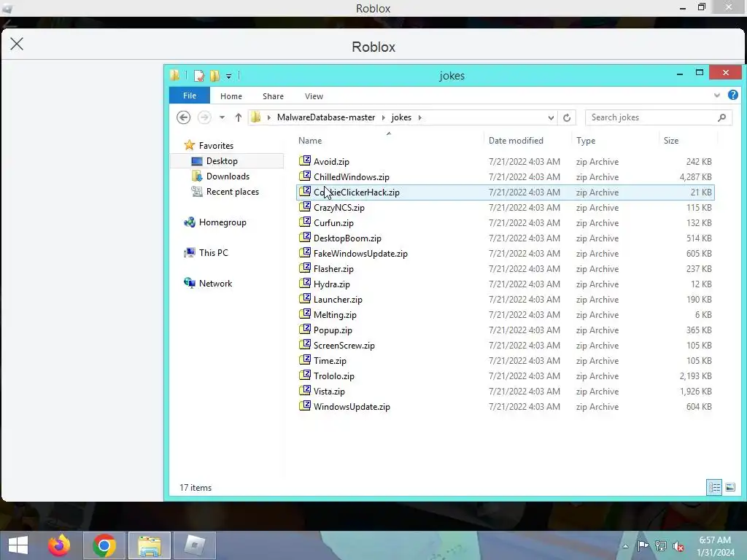This screenshot has width=747, height=560.
Task: Sort files by Type column
Action: point(586,141)
